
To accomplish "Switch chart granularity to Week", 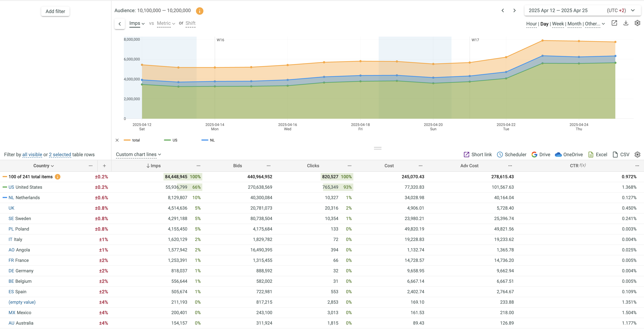I will 558,24.
